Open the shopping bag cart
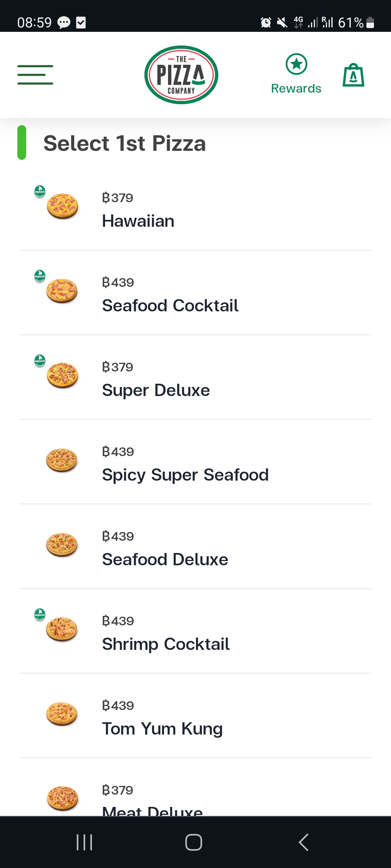The height and width of the screenshot is (868, 391). tap(353, 75)
